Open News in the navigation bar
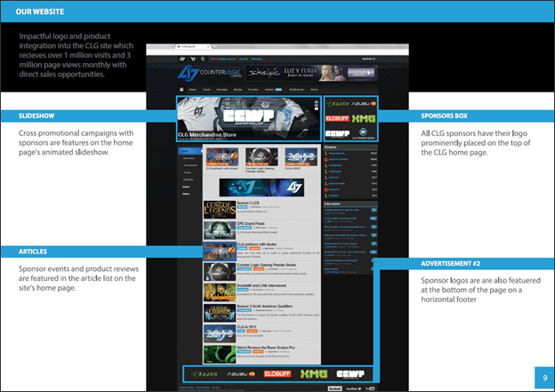Viewport: 555px width, 392px height. (x=192, y=90)
